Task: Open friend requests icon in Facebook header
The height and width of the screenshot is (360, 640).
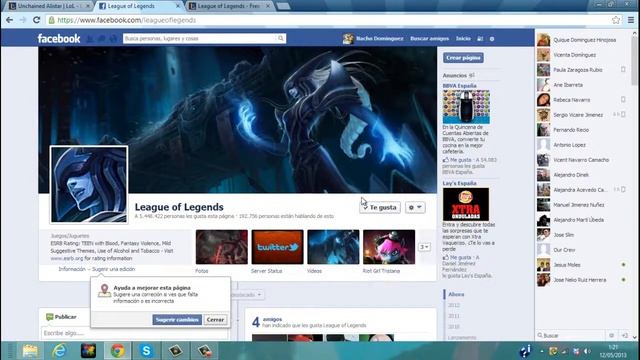Action: tap(90, 38)
